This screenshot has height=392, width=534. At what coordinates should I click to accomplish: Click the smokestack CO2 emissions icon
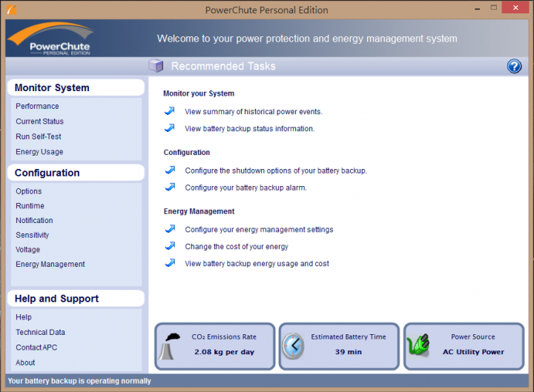(169, 346)
